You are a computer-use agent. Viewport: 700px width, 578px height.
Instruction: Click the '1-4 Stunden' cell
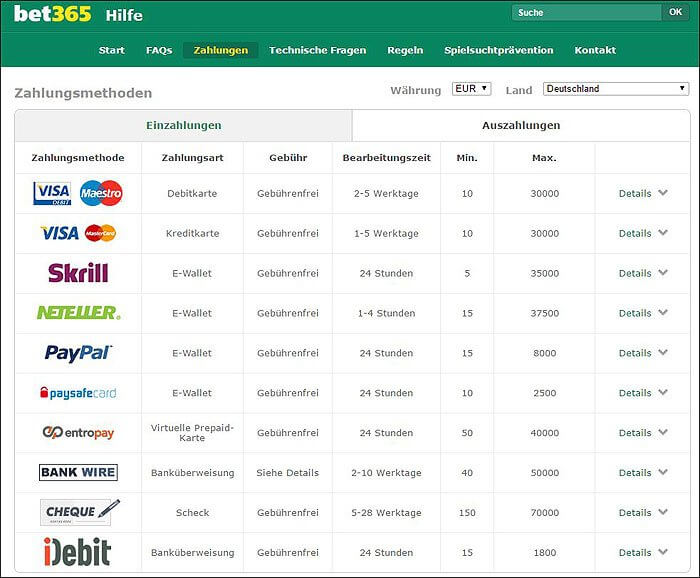click(x=386, y=313)
